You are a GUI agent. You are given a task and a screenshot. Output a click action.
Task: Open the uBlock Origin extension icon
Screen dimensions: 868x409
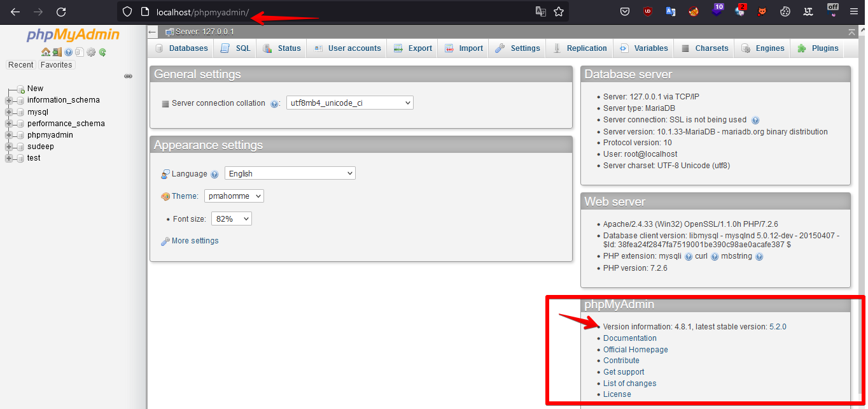pyautogui.click(x=648, y=11)
